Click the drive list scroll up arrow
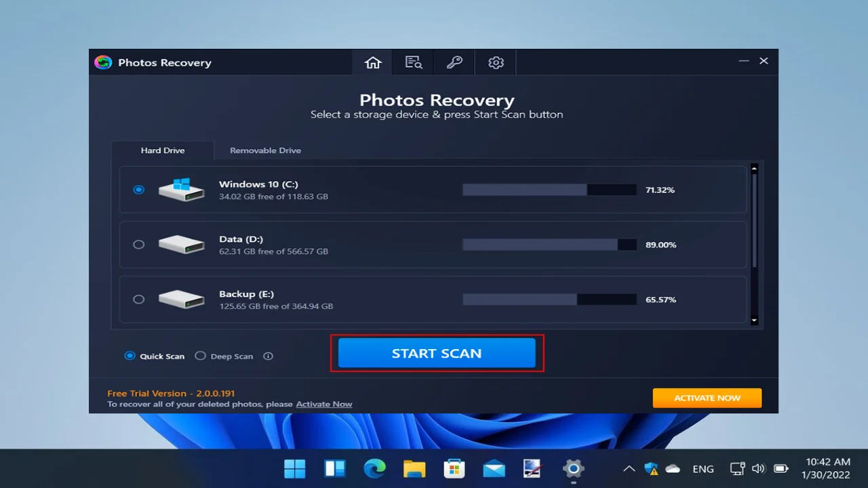Image resolution: width=868 pixels, height=488 pixels. click(x=754, y=169)
